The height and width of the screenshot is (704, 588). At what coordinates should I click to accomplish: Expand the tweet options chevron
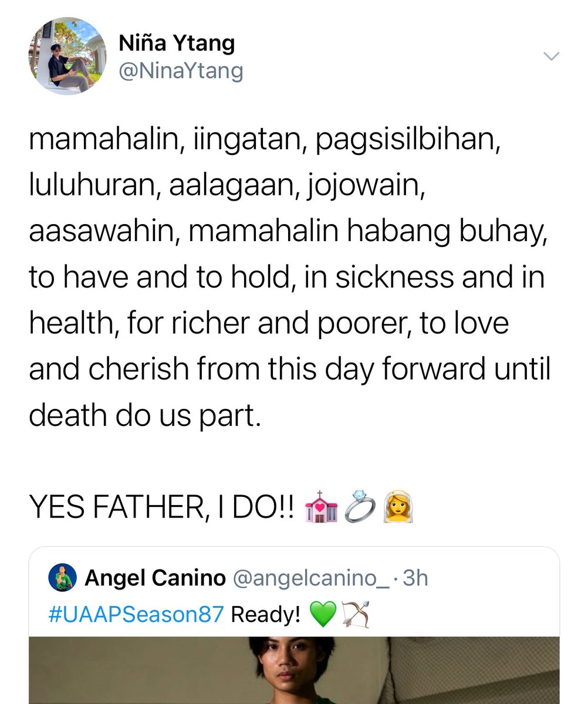tap(551, 56)
